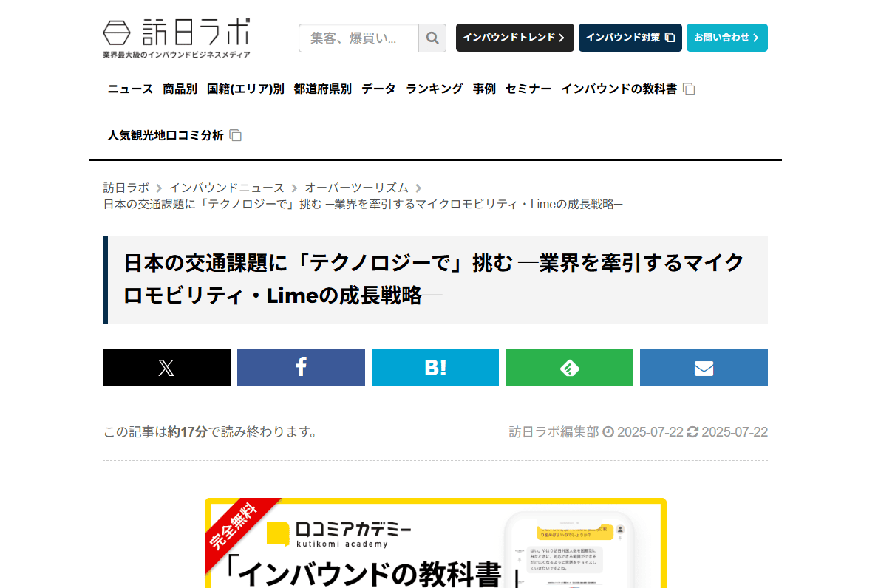878x588 pixels.
Task: Click the clock icon by publish date
Action: tap(608, 432)
